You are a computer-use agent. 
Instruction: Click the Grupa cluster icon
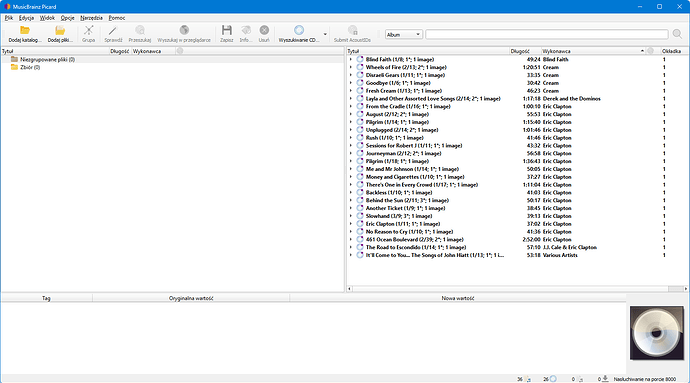88,30
